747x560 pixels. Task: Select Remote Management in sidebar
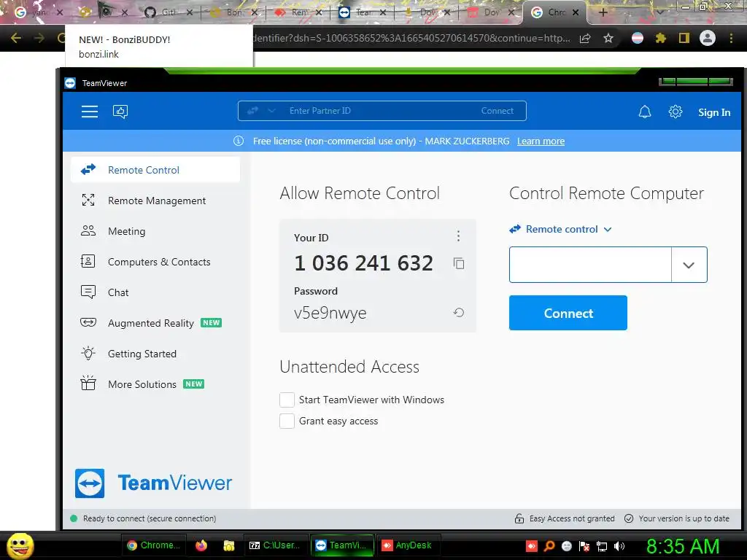point(155,201)
